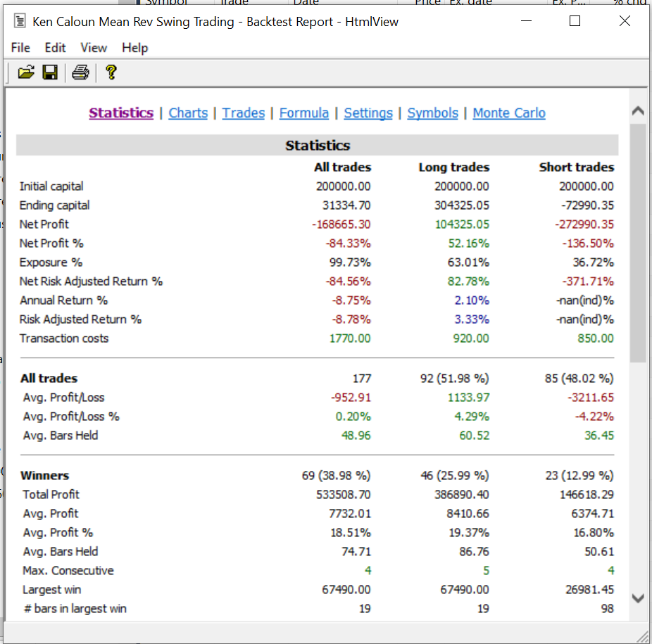The height and width of the screenshot is (644, 652).
Task: Click the scrollbar up arrow
Action: (x=638, y=111)
